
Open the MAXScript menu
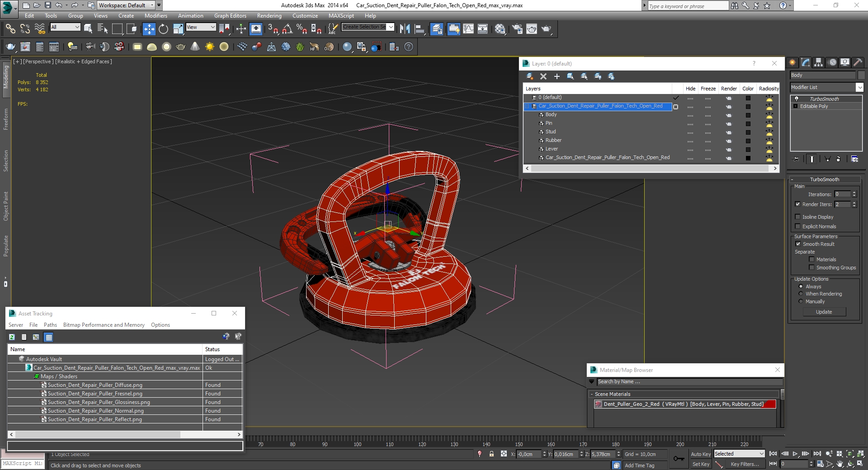click(341, 15)
